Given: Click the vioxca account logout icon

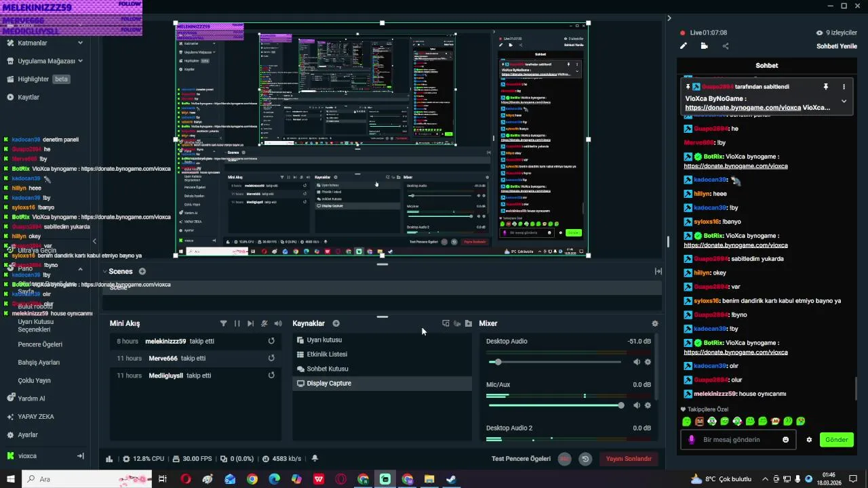Looking at the screenshot, I should [80, 455].
